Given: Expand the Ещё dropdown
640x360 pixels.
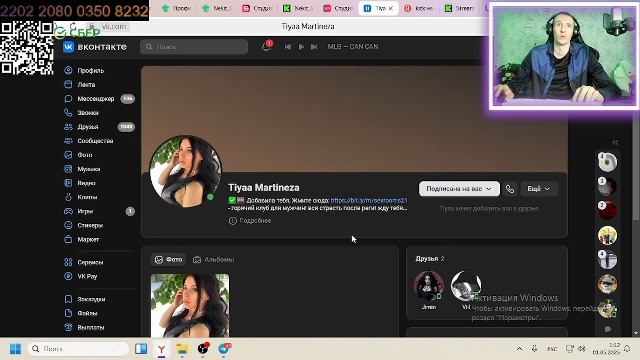Looking at the screenshot, I should pyautogui.click(x=539, y=189).
